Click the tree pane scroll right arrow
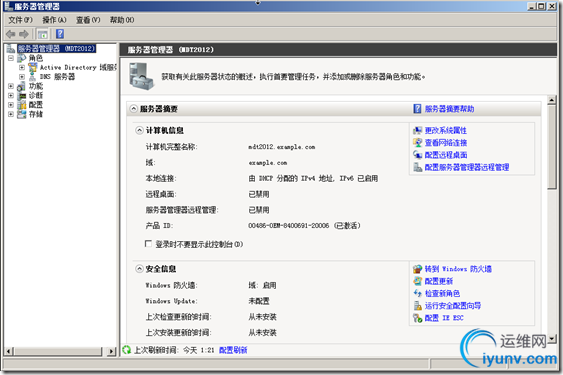563x375 pixels. tap(112, 351)
